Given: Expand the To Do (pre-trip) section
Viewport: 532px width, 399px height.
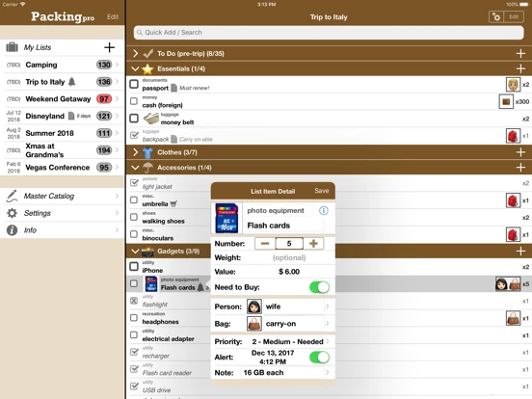Looking at the screenshot, I should pyautogui.click(x=135, y=53).
